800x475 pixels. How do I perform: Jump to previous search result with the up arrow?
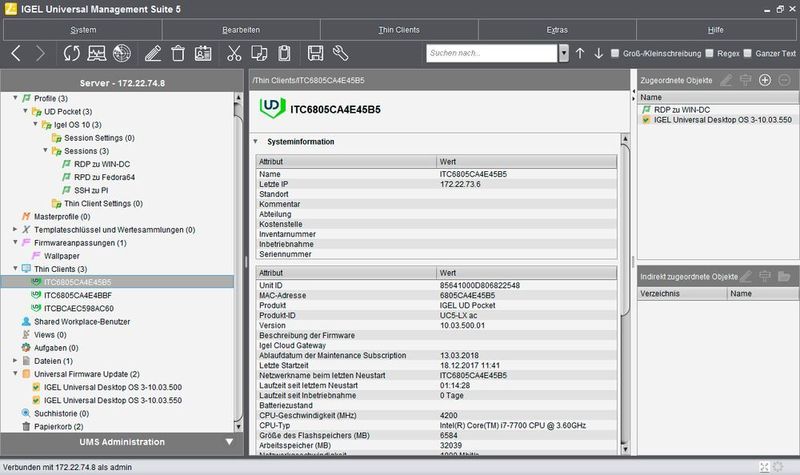(x=580, y=53)
